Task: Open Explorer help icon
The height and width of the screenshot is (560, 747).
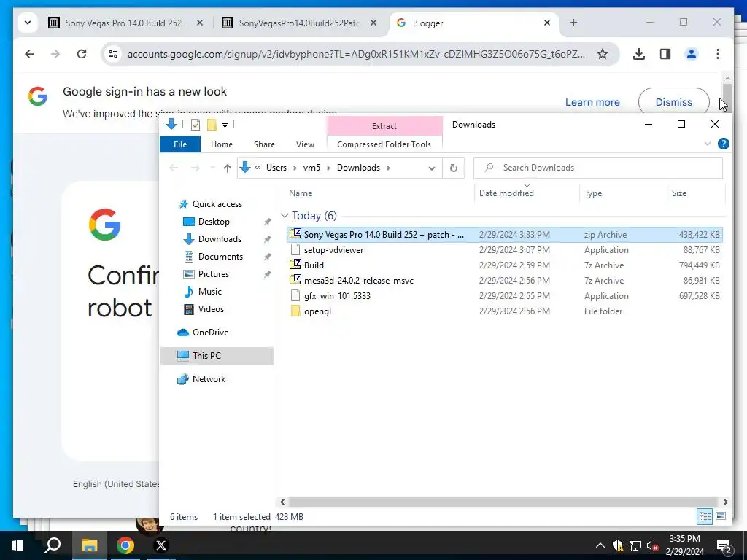Action: [723, 144]
